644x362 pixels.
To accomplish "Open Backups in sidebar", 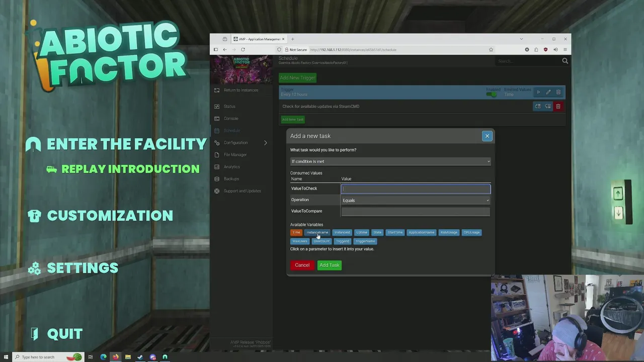I will coord(231,179).
